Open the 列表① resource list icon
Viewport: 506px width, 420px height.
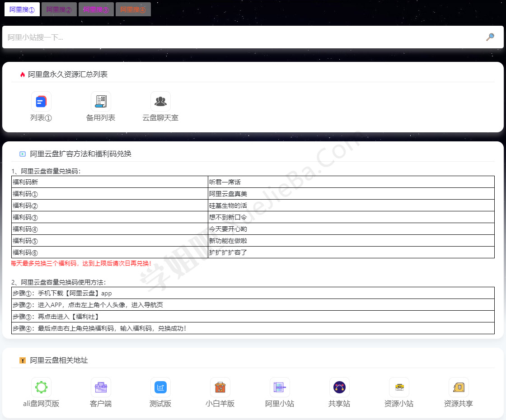41,101
